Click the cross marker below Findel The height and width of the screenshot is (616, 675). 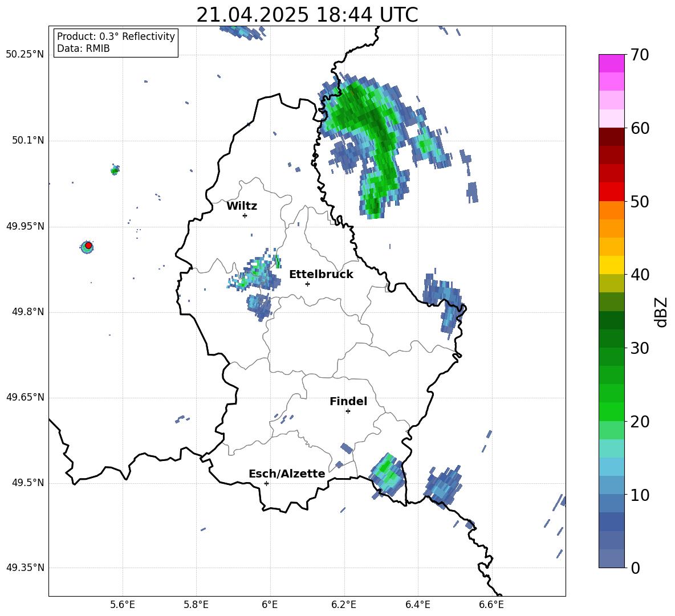pos(348,411)
